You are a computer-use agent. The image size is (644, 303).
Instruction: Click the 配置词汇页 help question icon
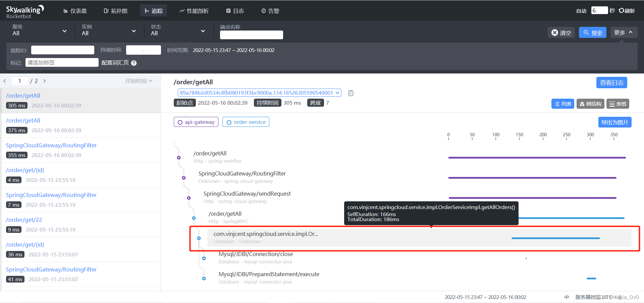pyautogui.click(x=134, y=63)
